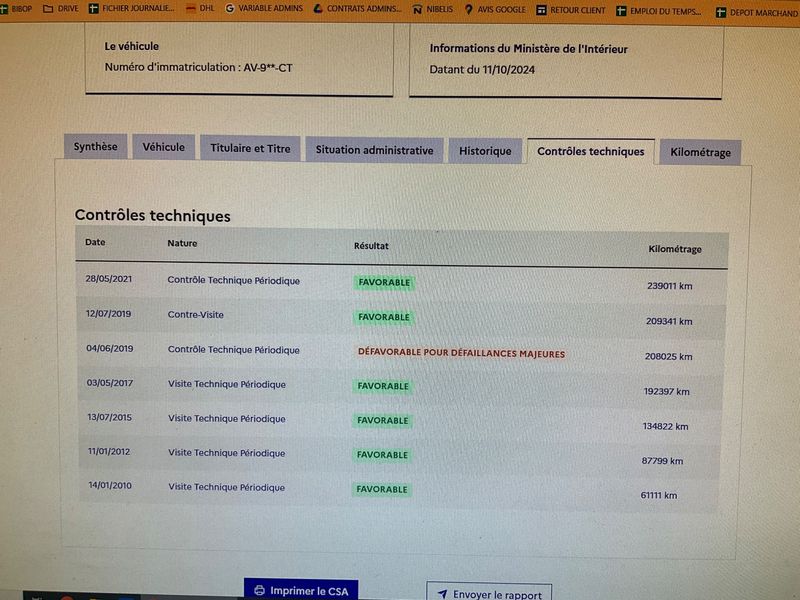Select the Historique tab
Screen dimensions: 800x600
pyautogui.click(x=485, y=151)
